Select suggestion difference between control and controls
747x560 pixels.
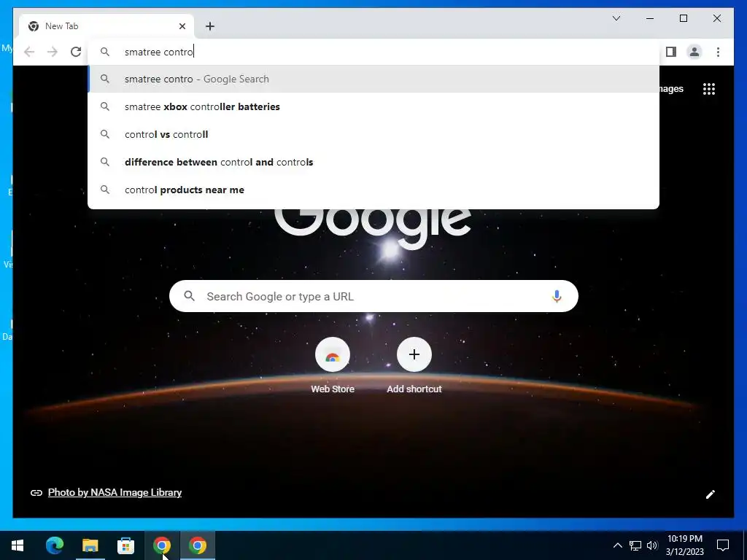(373, 162)
